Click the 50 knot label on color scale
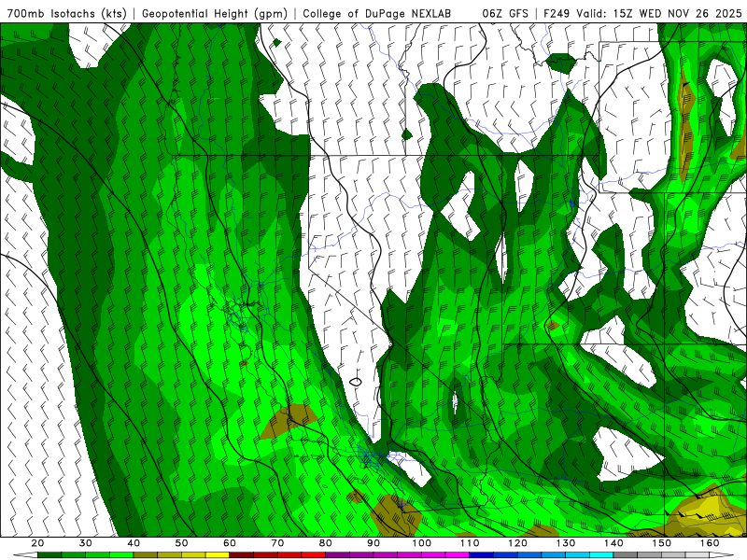747x560 pixels. (x=181, y=543)
